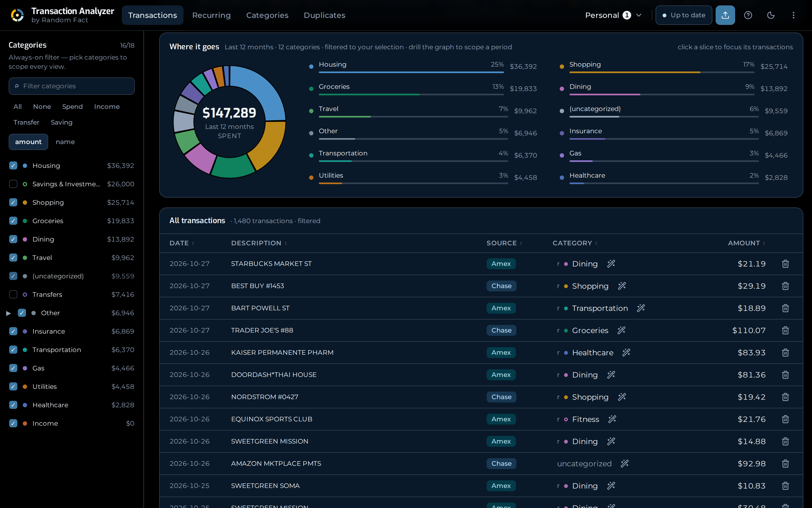Select None categories filter
The height and width of the screenshot is (508, 812).
coord(42,106)
